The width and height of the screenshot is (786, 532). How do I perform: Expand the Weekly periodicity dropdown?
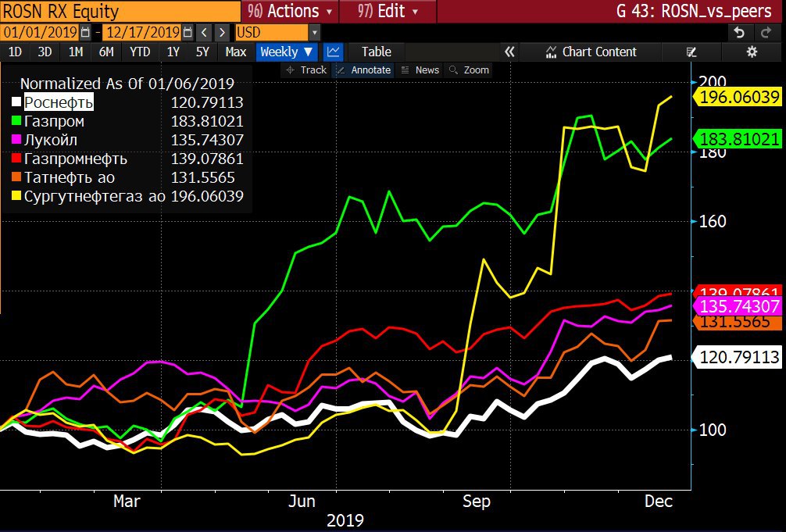pos(287,52)
